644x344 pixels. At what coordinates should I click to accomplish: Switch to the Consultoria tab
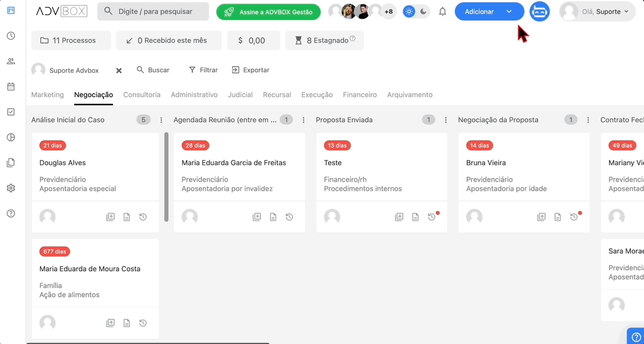142,95
